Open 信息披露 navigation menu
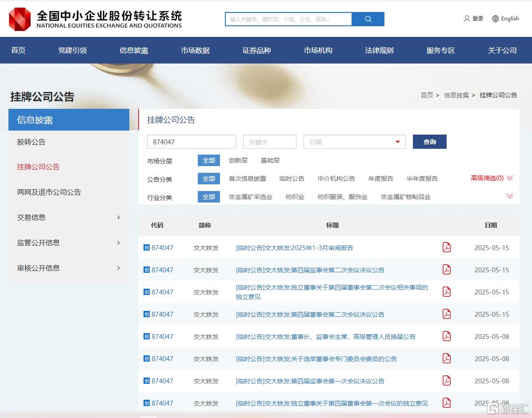The image size is (532, 418). 134,50
